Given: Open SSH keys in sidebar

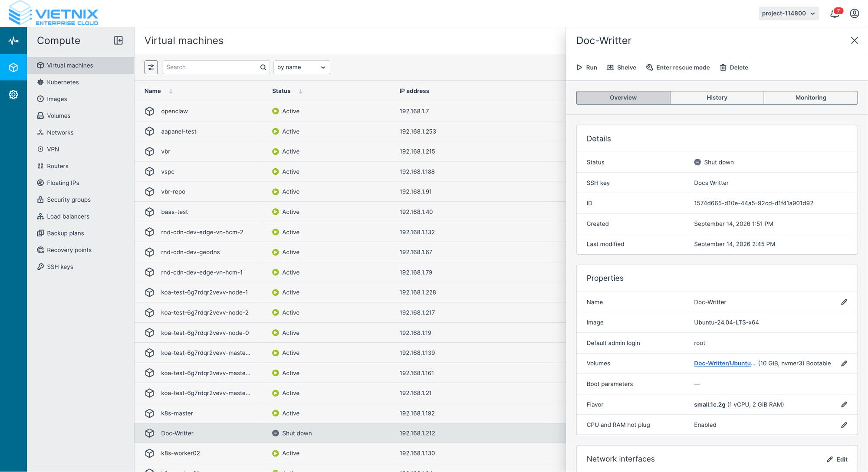Looking at the screenshot, I should tap(80, 267).
